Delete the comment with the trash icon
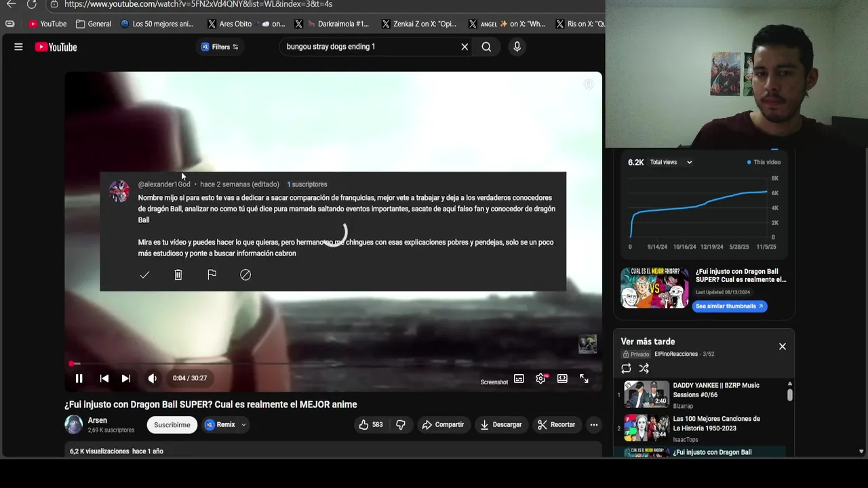 (178, 274)
